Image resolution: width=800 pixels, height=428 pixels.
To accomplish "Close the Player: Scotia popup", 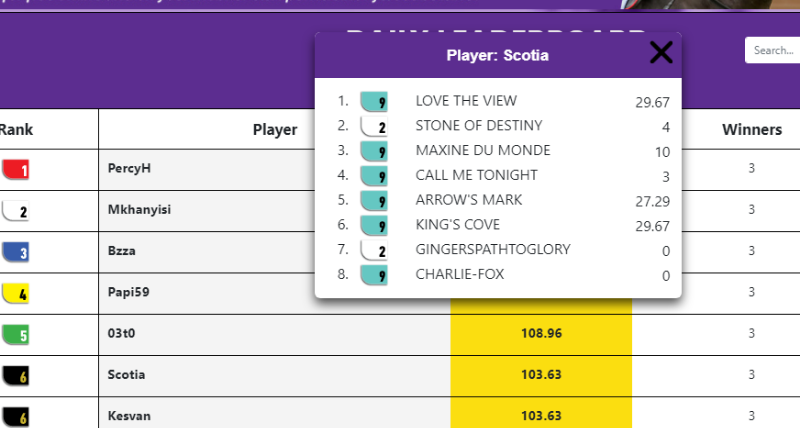I will (661, 53).
